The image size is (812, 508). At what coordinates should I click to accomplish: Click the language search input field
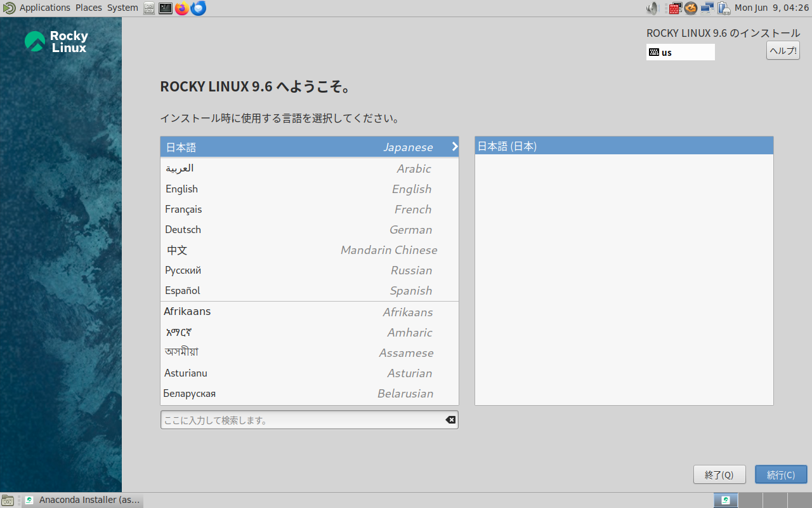point(310,420)
